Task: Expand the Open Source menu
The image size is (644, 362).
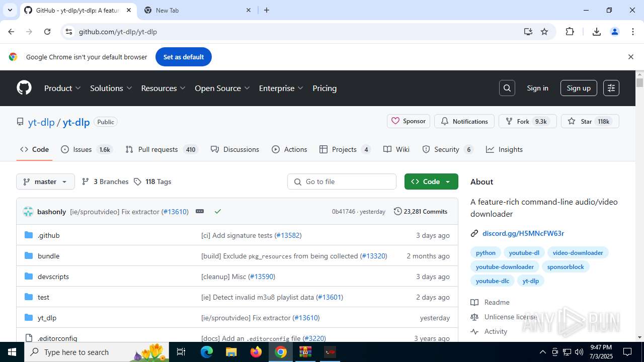Action: click(x=222, y=88)
